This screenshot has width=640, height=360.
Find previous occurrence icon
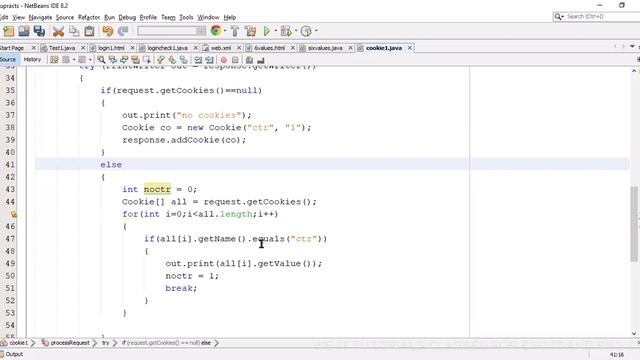point(113,60)
